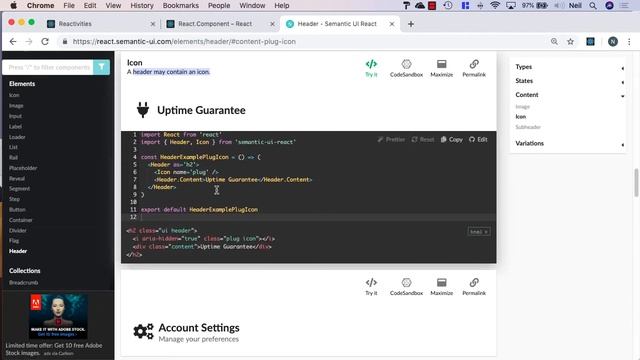The image size is (640, 360).
Task: Open the History menu
Action: [142, 5]
